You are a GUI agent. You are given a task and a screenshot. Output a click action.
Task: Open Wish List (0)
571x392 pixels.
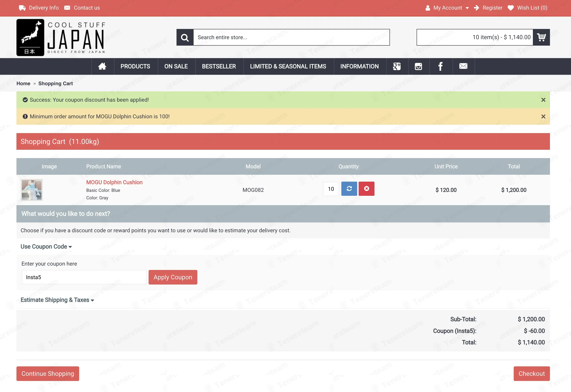(x=527, y=8)
